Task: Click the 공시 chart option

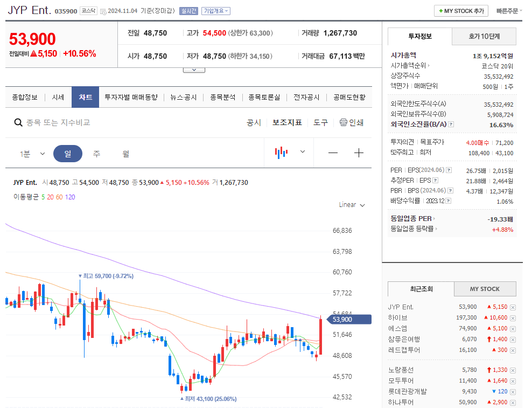Action: coord(254,123)
